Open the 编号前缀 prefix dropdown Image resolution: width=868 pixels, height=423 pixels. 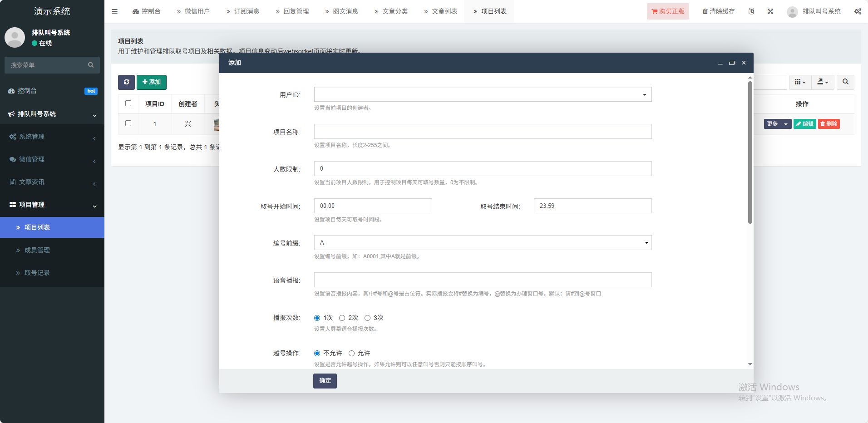tap(483, 243)
